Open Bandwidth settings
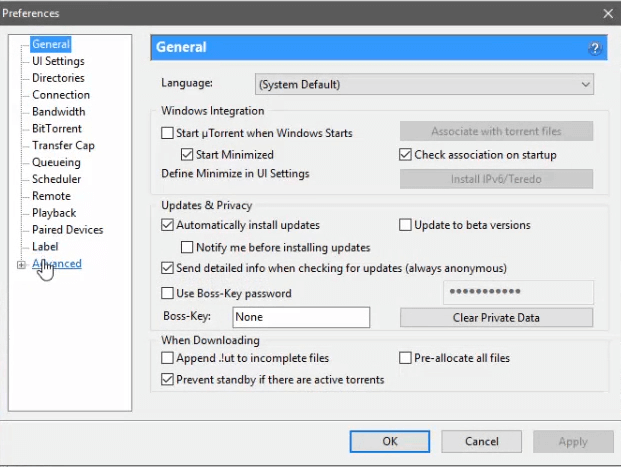Image resolution: width=621 pixels, height=467 pixels. (x=59, y=112)
